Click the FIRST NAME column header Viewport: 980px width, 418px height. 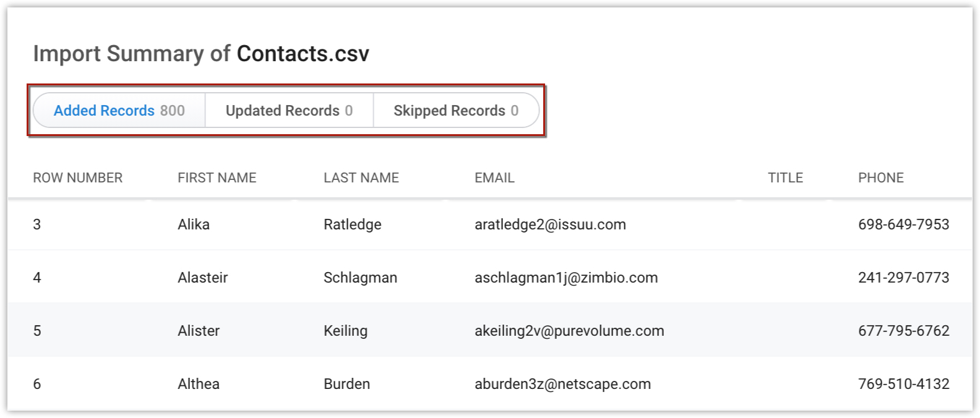click(217, 178)
